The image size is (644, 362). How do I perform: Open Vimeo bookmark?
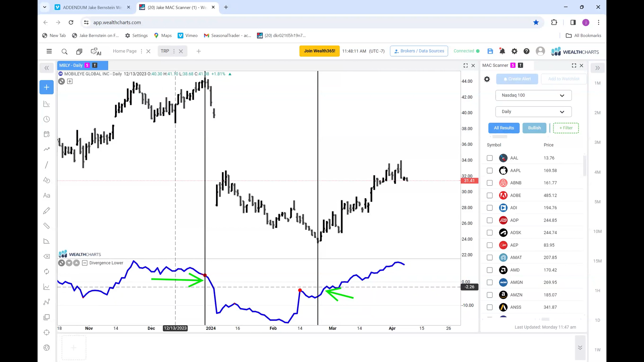(187, 36)
